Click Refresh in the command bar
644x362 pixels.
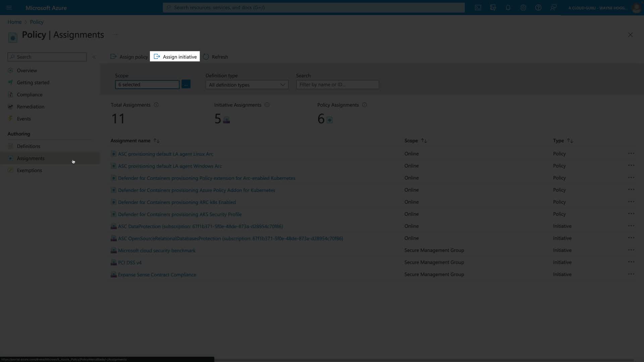tap(215, 57)
